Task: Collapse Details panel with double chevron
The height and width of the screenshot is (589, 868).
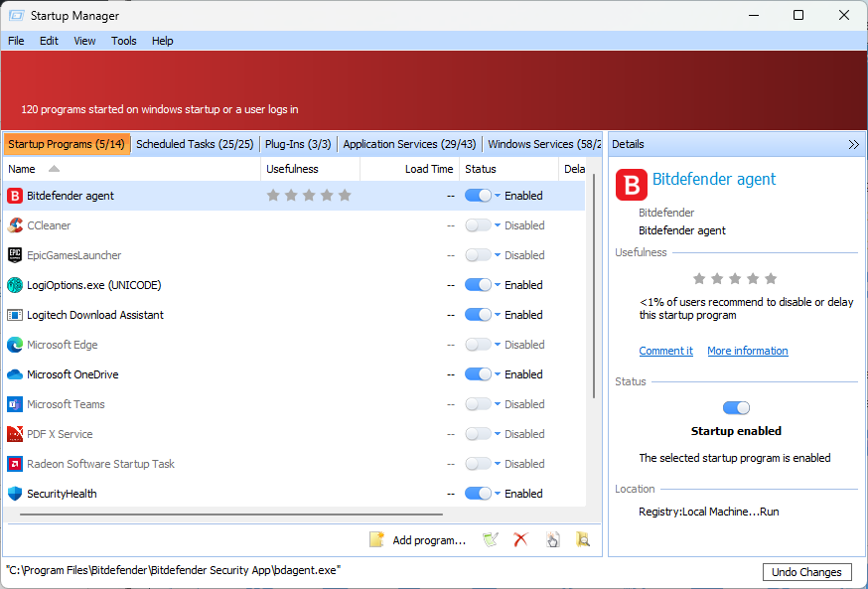Action: coord(853,144)
